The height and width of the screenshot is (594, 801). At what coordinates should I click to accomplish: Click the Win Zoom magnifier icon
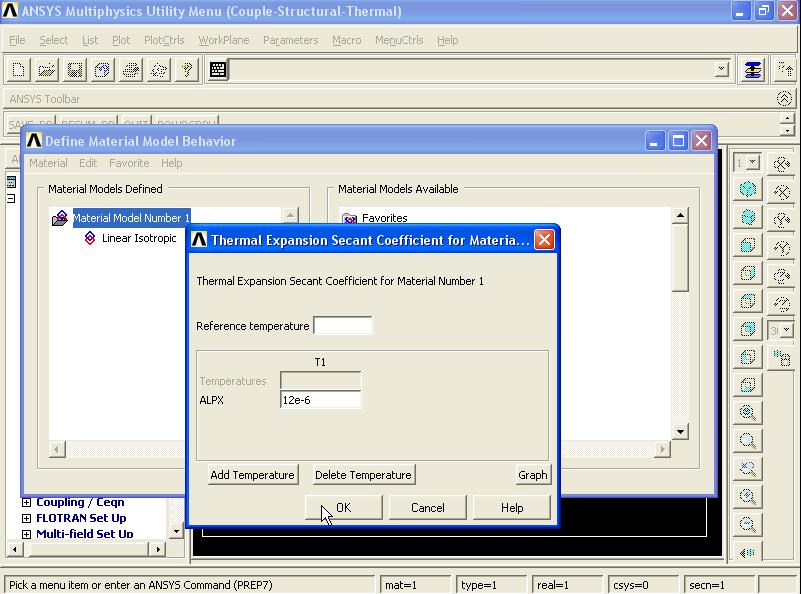coord(748,468)
